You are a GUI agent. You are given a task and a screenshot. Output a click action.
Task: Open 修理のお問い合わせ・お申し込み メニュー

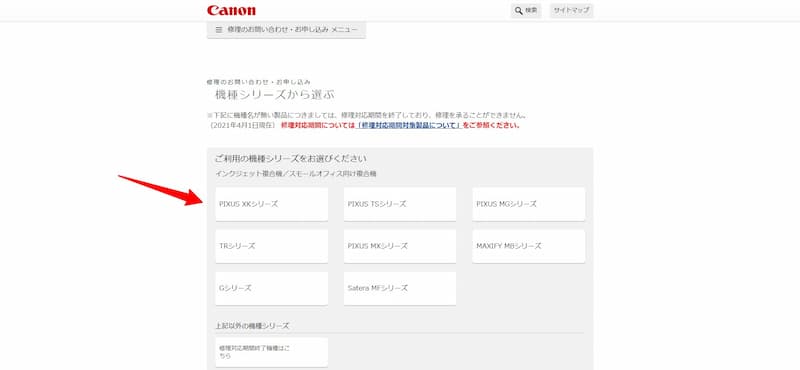[286, 30]
